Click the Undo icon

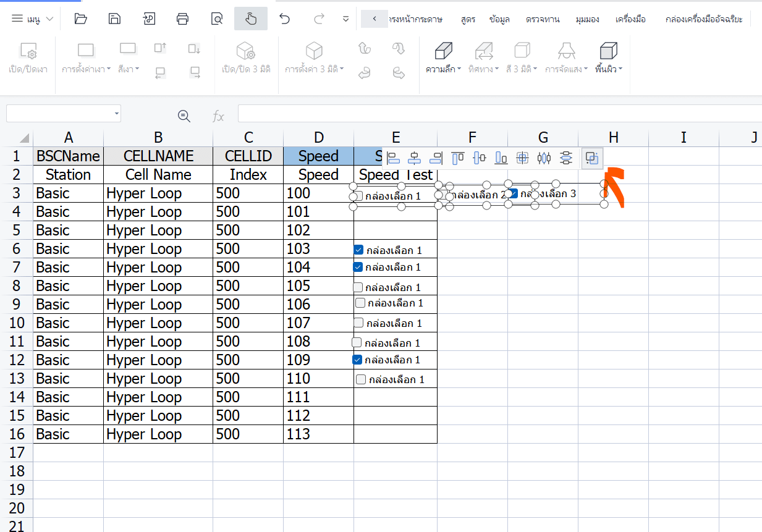point(284,19)
